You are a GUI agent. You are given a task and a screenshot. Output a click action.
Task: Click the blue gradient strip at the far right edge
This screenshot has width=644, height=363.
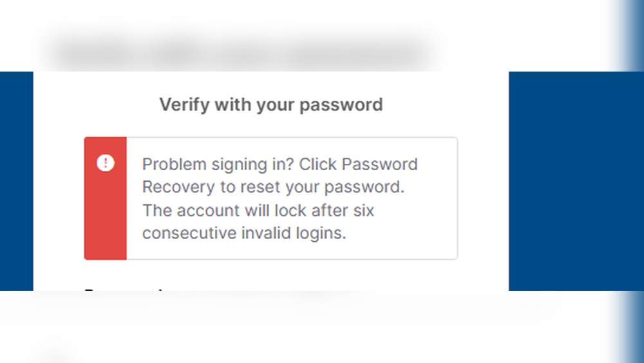tap(634, 181)
